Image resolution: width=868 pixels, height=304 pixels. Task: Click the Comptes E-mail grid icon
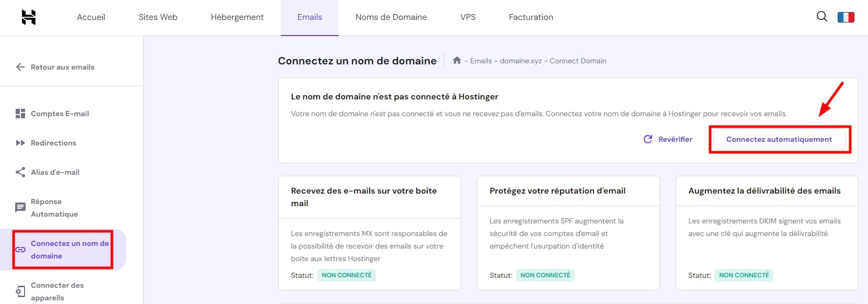(20, 114)
